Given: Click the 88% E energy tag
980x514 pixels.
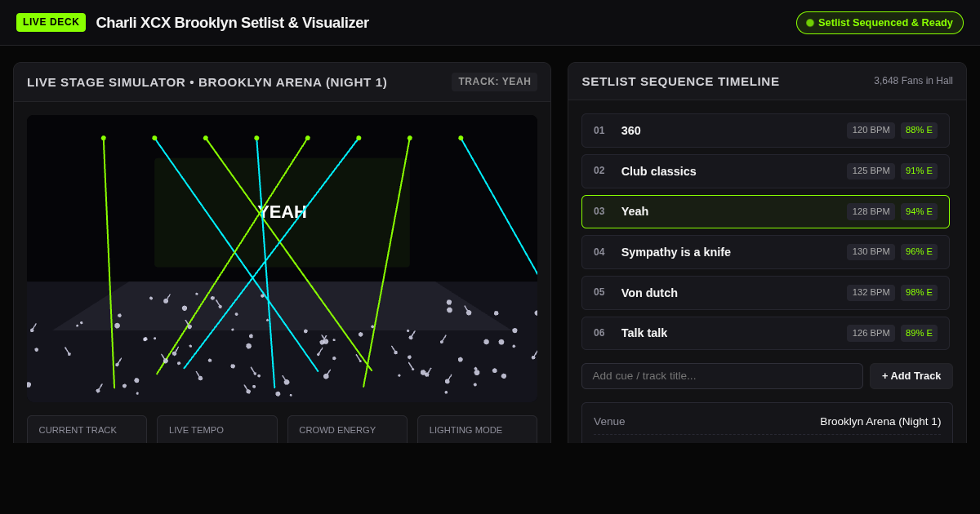Looking at the screenshot, I should click(919, 131).
